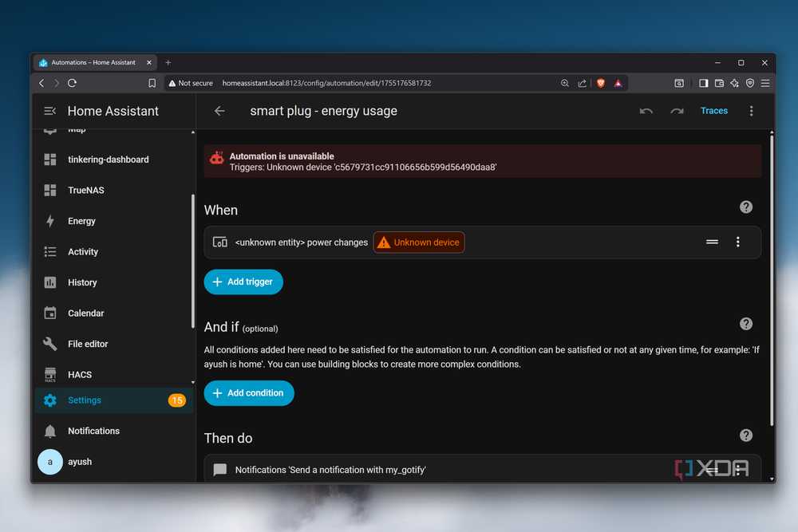Click the screenshot icon in browser toolbar
Image resolution: width=798 pixels, height=532 pixels.
click(x=679, y=83)
